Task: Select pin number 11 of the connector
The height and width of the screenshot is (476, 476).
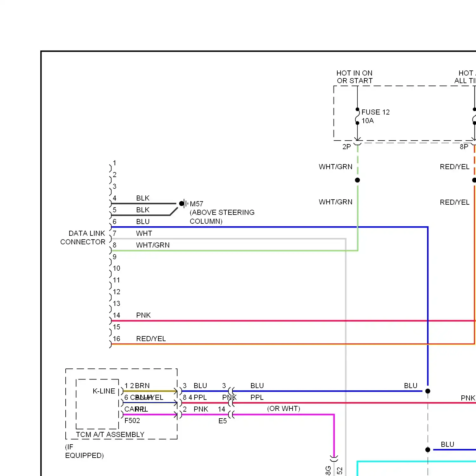Action: (x=116, y=280)
